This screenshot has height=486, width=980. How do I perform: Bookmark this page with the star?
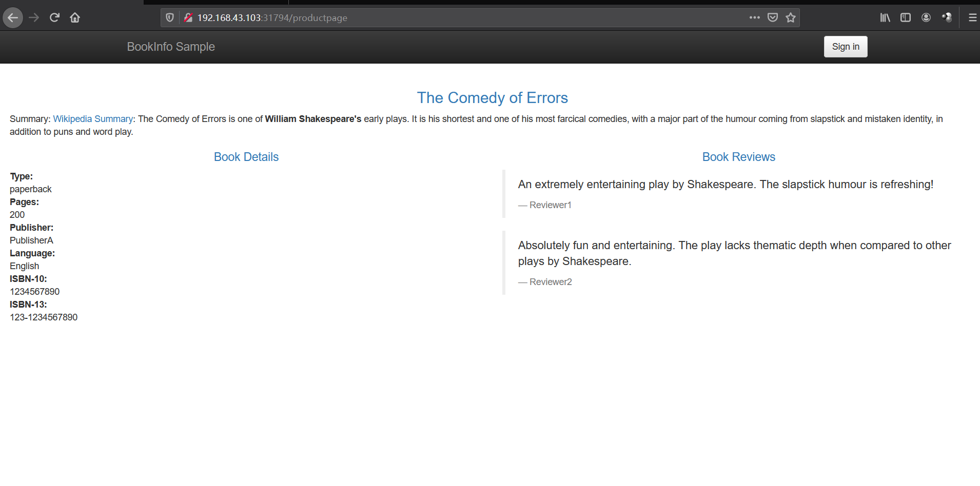(791, 18)
